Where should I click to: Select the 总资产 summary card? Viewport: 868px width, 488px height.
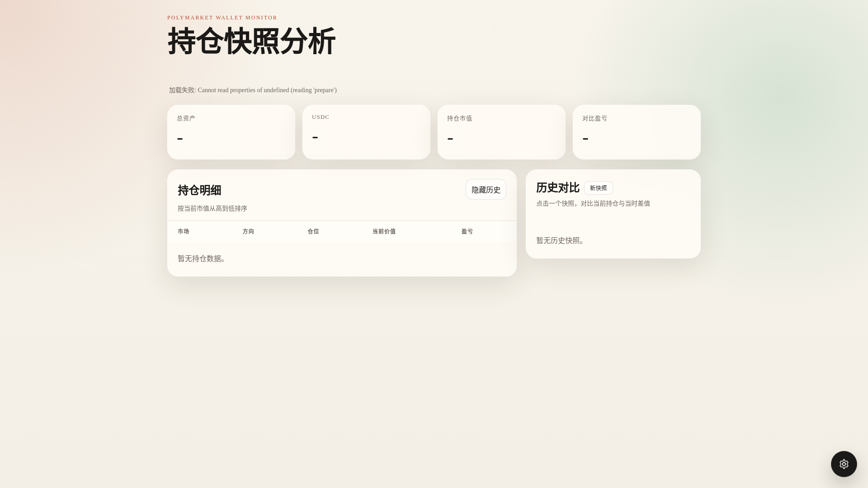(x=231, y=132)
